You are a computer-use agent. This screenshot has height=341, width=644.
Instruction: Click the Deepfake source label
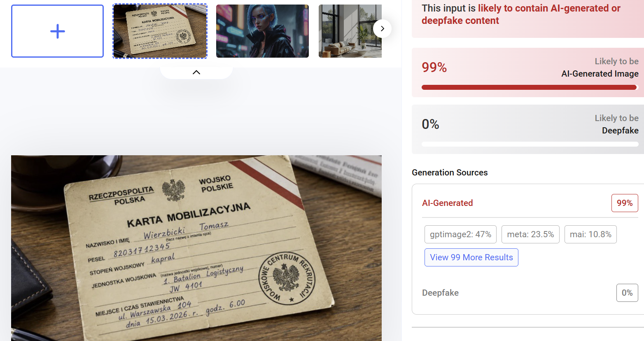click(440, 293)
